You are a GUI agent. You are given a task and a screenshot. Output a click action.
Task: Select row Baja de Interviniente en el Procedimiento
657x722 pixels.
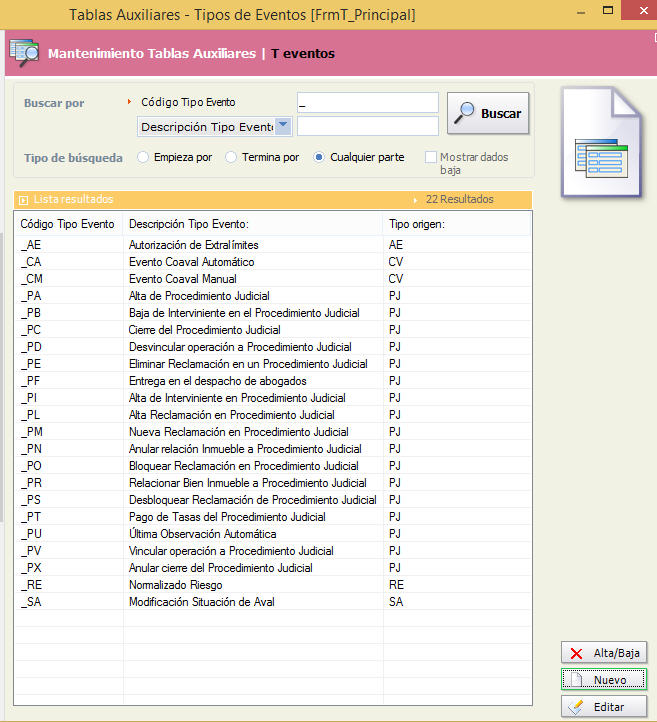(x=273, y=313)
